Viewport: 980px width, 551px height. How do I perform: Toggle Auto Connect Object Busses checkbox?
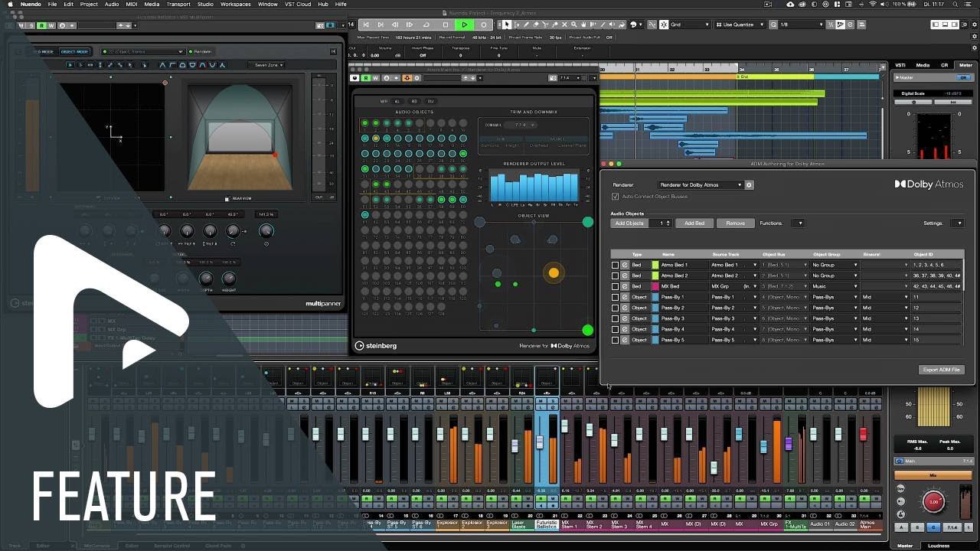615,197
